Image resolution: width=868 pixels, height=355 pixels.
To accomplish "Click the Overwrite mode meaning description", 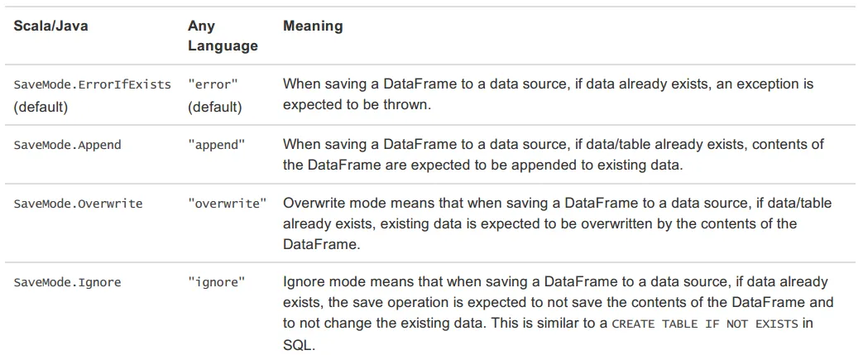I will click(x=557, y=223).
